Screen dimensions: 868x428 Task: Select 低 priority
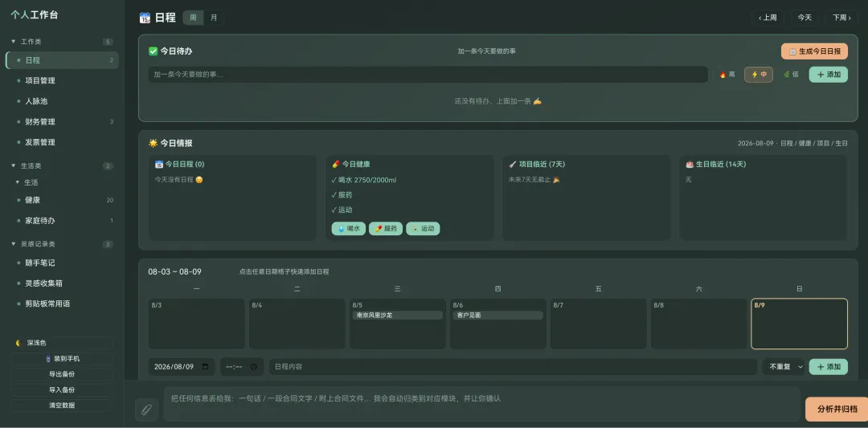point(791,75)
